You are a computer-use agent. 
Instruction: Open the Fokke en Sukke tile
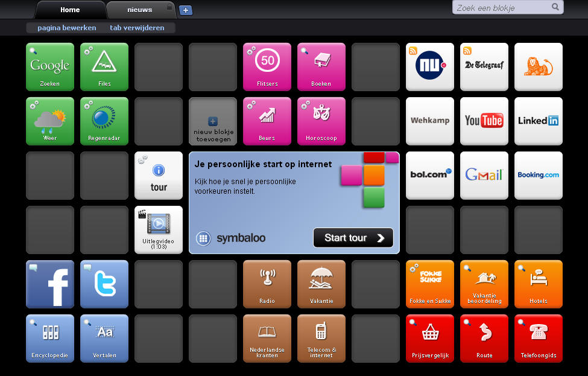[x=430, y=284]
